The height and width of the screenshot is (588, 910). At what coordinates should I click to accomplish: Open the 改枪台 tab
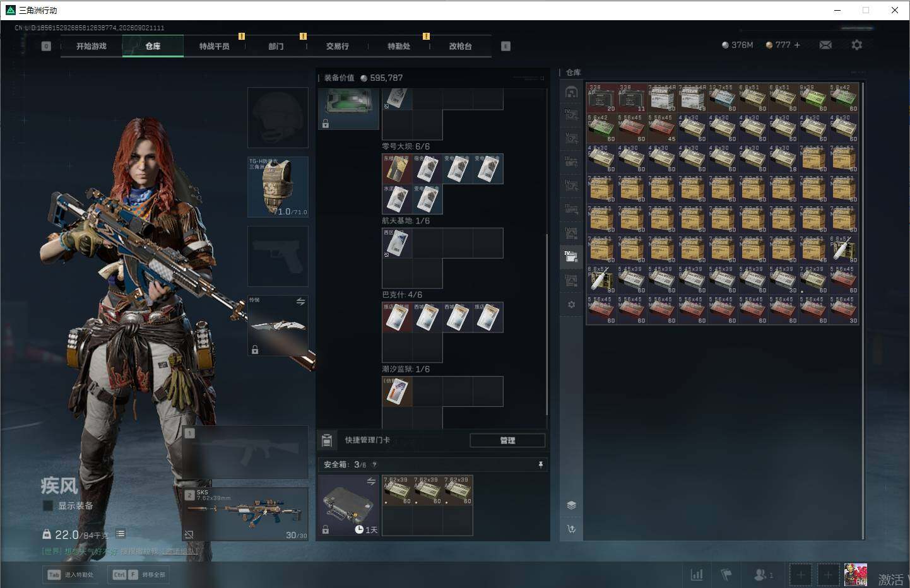[x=461, y=46]
